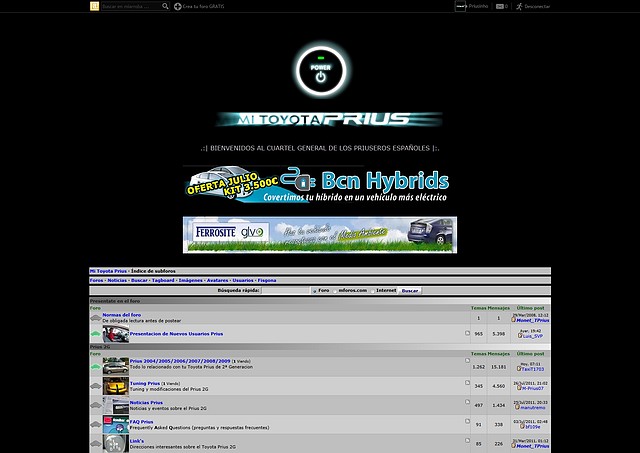This screenshot has width=640, height=453.
Task: Open M-Prius07 last poster link
Action: (x=533, y=388)
